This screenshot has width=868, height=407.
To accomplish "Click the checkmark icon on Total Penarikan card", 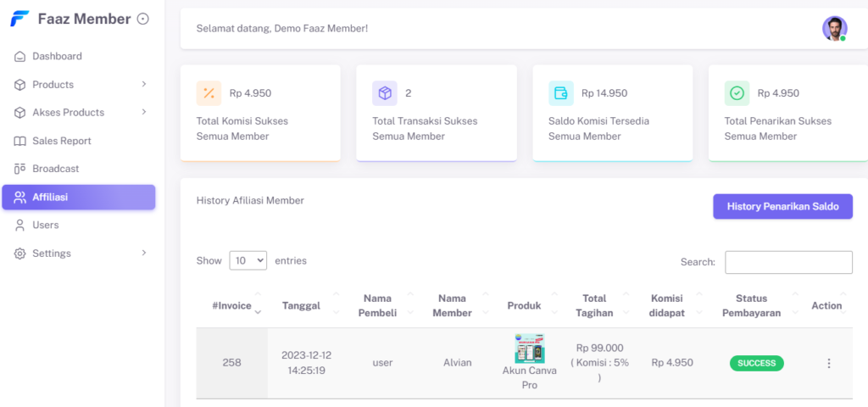I will coord(737,93).
